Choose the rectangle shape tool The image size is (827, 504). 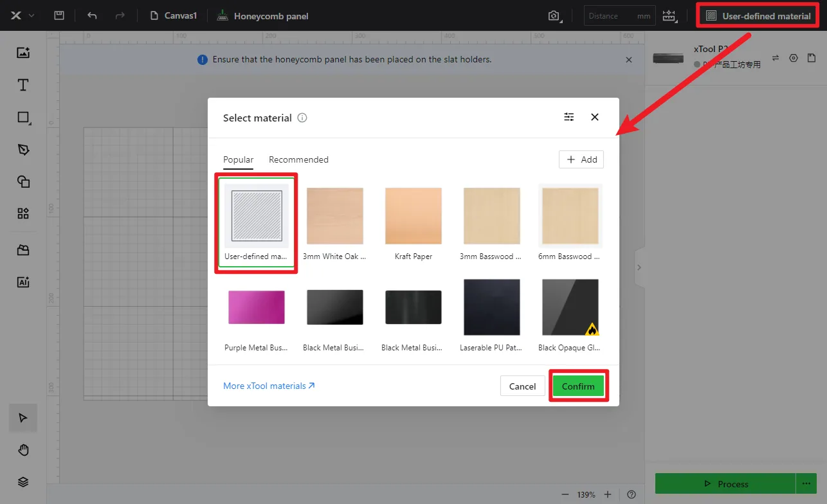23,117
